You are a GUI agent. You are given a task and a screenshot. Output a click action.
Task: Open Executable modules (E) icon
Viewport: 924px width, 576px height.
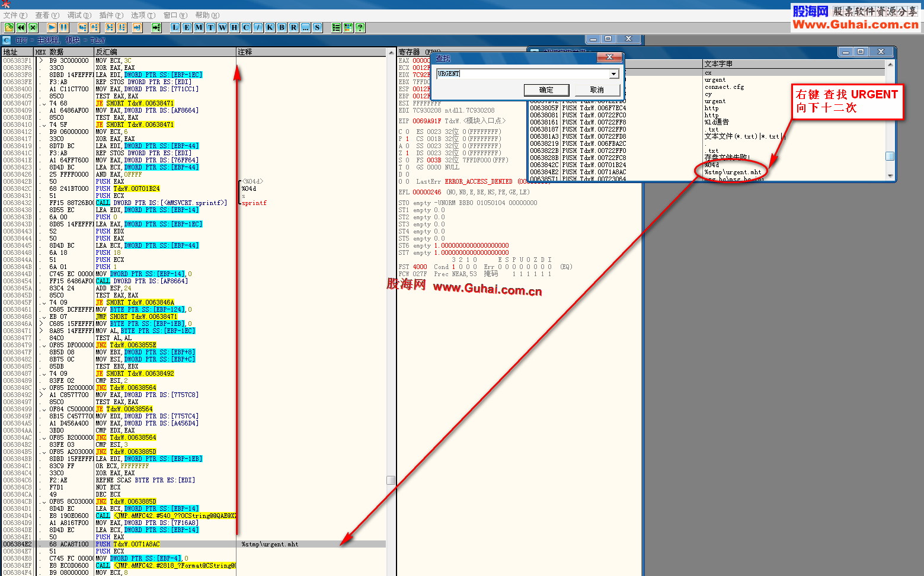[187, 27]
